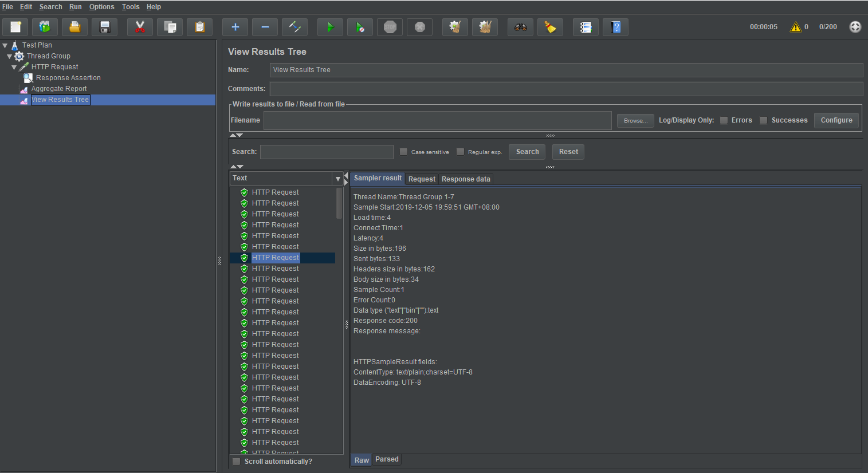Click the Save floppy disk icon
This screenshot has width=868, height=473.
pyautogui.click(x=104, y=27)
